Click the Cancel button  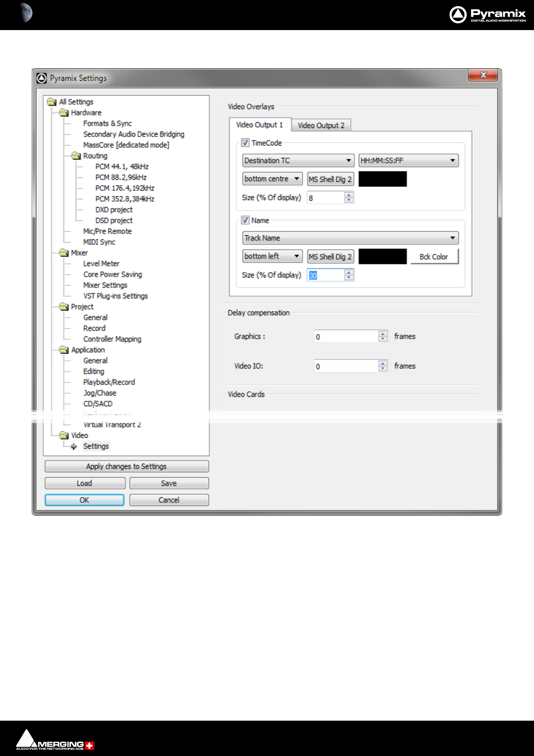(169, 500)
